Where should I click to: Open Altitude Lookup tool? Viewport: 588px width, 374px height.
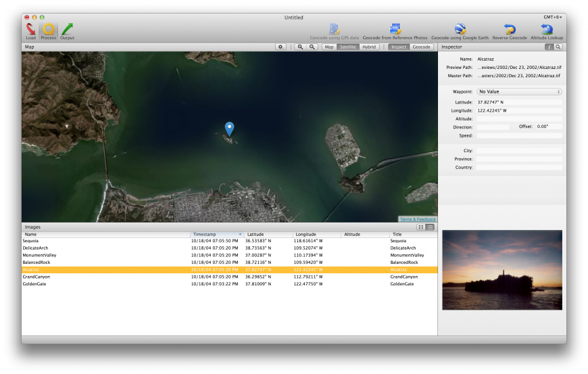pos(547,30)
